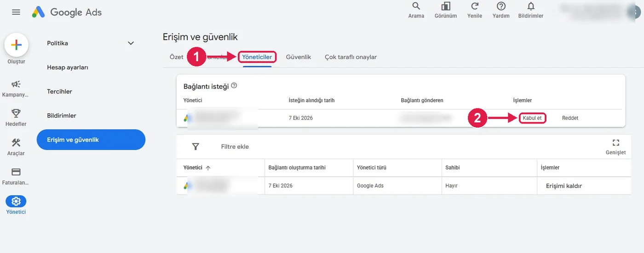This screenshot has width=644, height=253.
Task: Open Tercihler menu item
Action: pos(59,91)
